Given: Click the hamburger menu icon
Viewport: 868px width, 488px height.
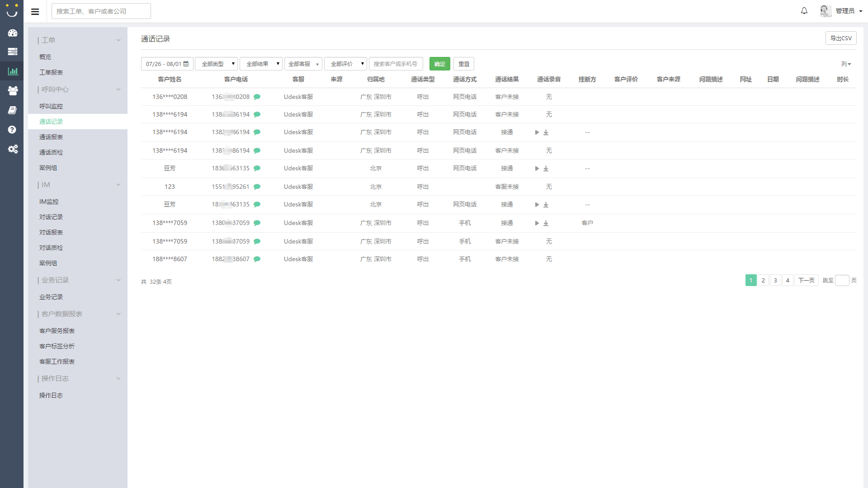Looking at the screenshot, I should point(35,12).
